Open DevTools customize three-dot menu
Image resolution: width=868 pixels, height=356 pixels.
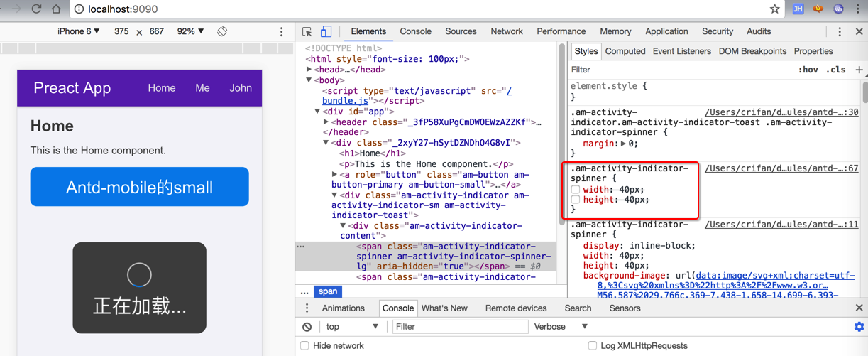[x=840, y=31]
